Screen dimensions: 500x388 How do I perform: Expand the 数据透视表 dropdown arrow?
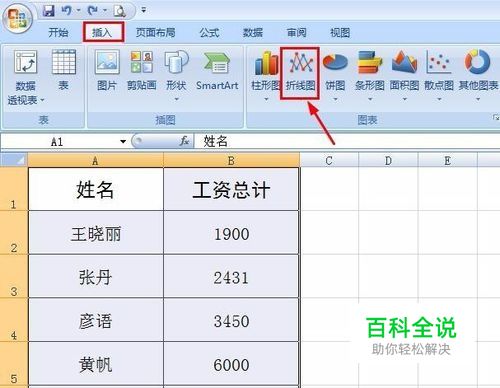point(42,100)
